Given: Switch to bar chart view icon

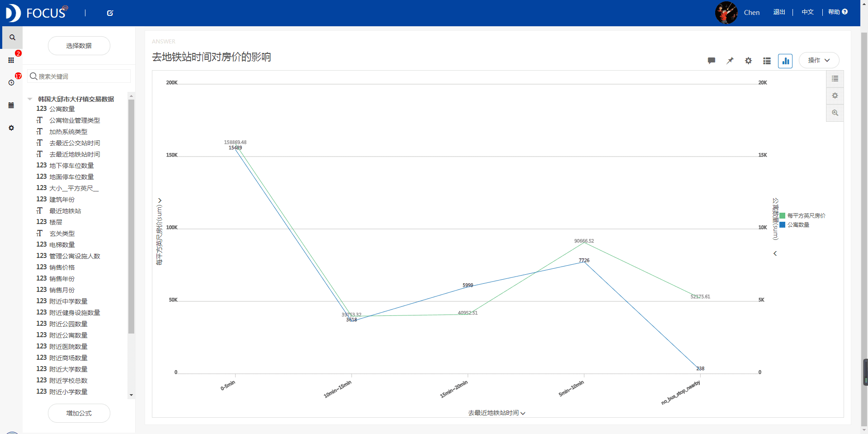Looking at the screenshot, I should pyautogui.click(x=785, y=61).
